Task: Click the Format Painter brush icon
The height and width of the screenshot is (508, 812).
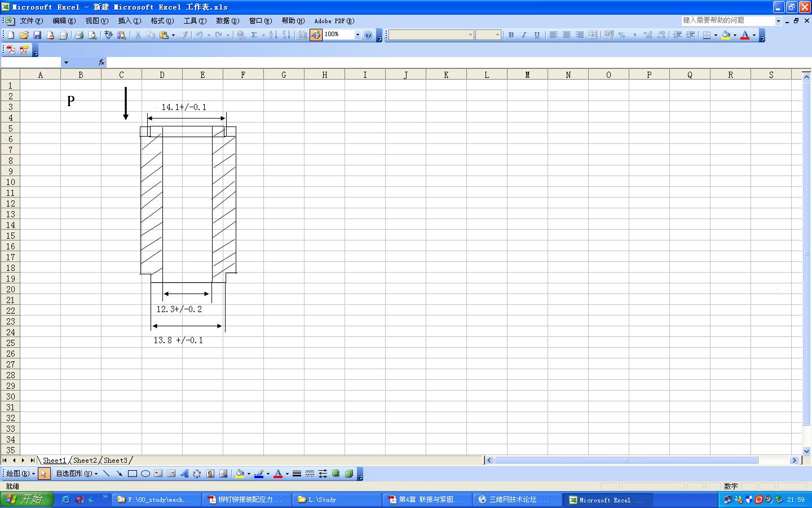Action: click(x=184, y=35)
